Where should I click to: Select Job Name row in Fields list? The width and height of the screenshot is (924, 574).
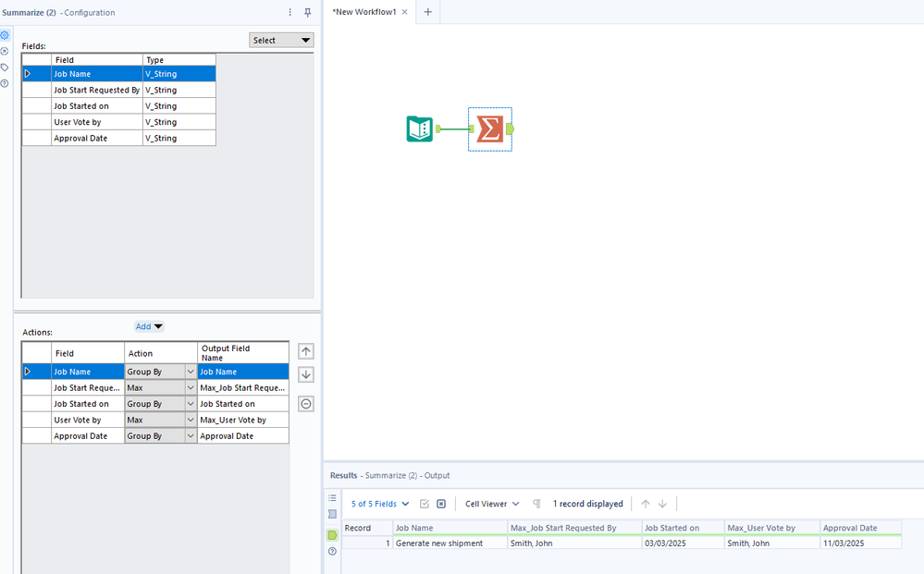[119, 74]
